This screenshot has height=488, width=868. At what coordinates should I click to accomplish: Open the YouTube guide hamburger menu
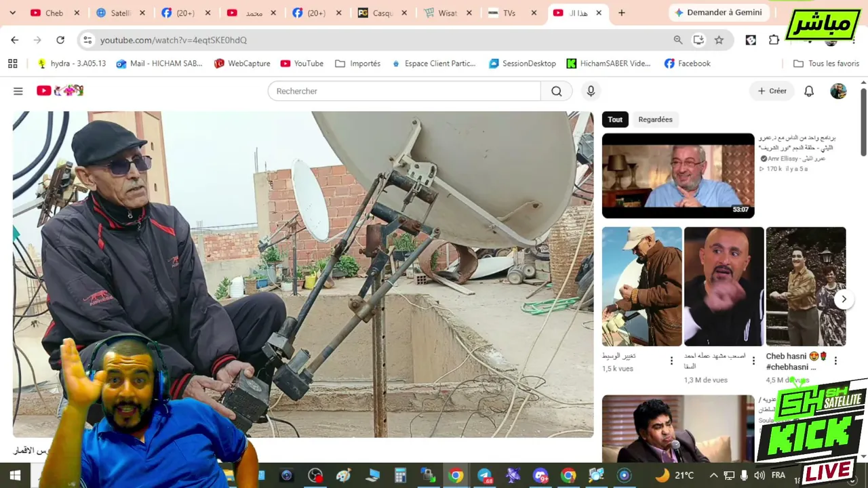[x=18, y=91]
